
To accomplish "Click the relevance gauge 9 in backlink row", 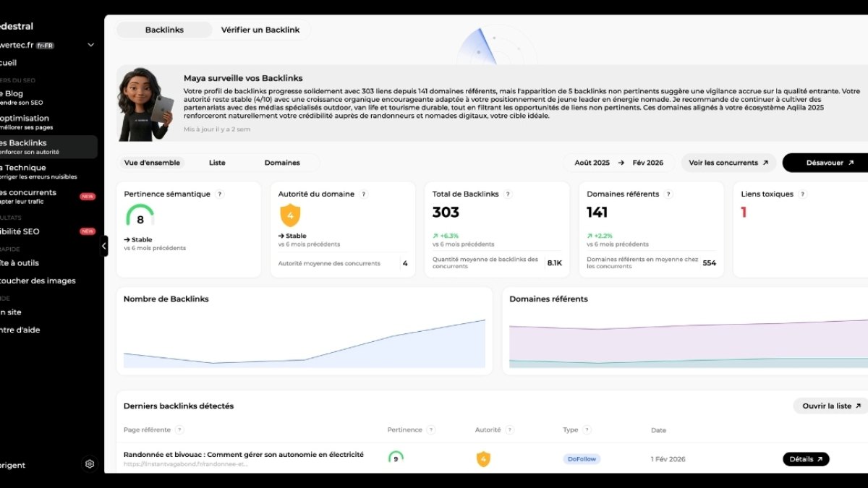I will point(396,458).
